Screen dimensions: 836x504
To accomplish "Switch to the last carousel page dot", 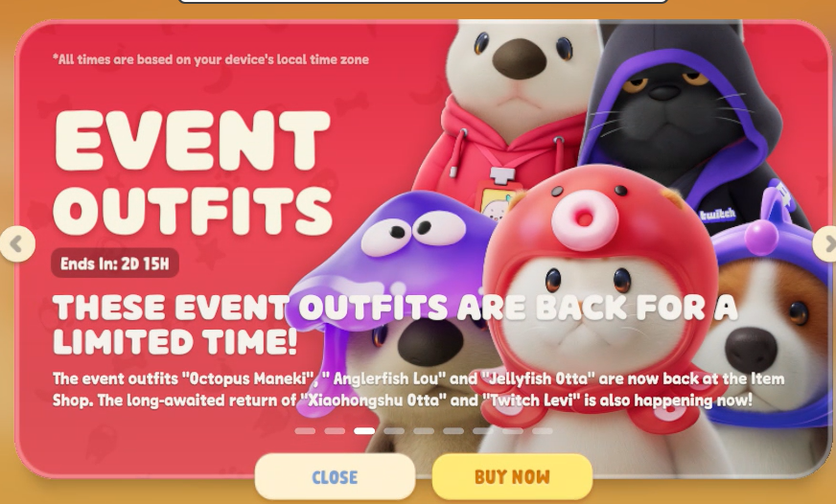I will [x=543, y=430].
